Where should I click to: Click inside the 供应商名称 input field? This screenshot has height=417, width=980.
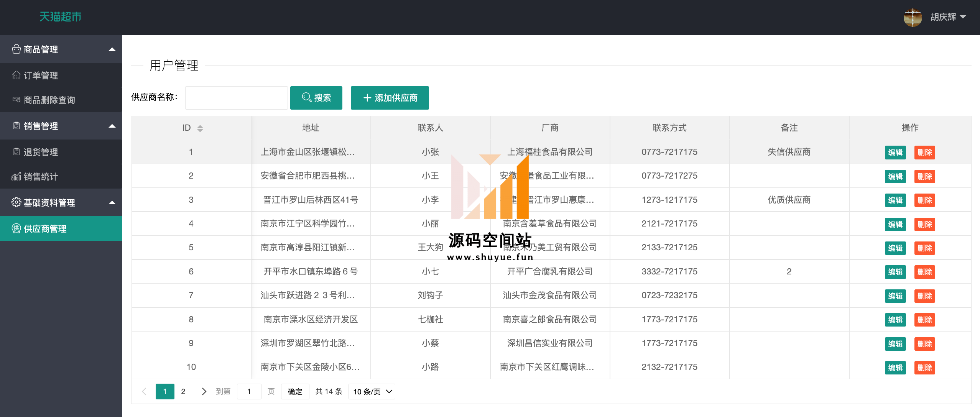pos(237,98)
